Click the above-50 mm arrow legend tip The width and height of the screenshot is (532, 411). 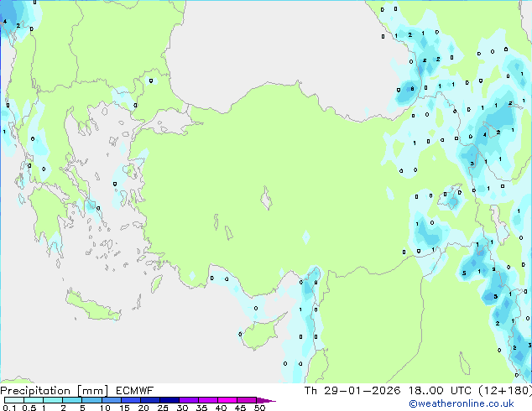[266, 400]
